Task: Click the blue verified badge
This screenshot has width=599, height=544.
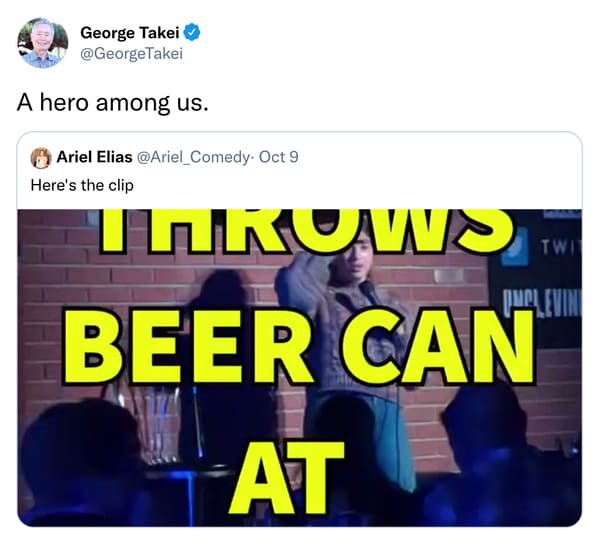Action: 192,32
